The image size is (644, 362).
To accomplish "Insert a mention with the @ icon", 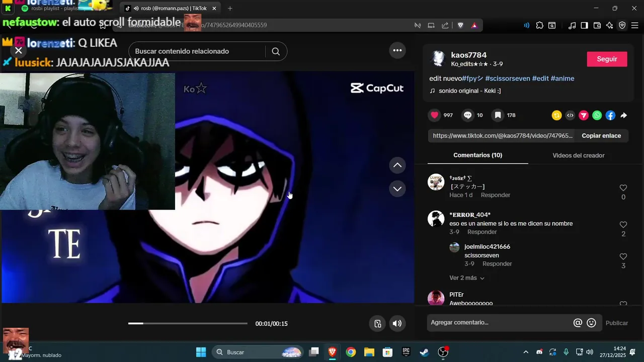I will point(578,323).
